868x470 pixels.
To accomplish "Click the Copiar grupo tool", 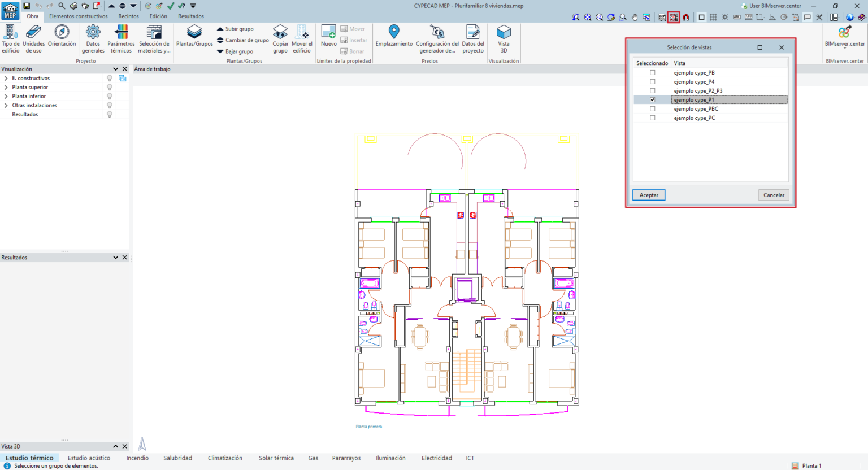I will (x=280, y=38).
